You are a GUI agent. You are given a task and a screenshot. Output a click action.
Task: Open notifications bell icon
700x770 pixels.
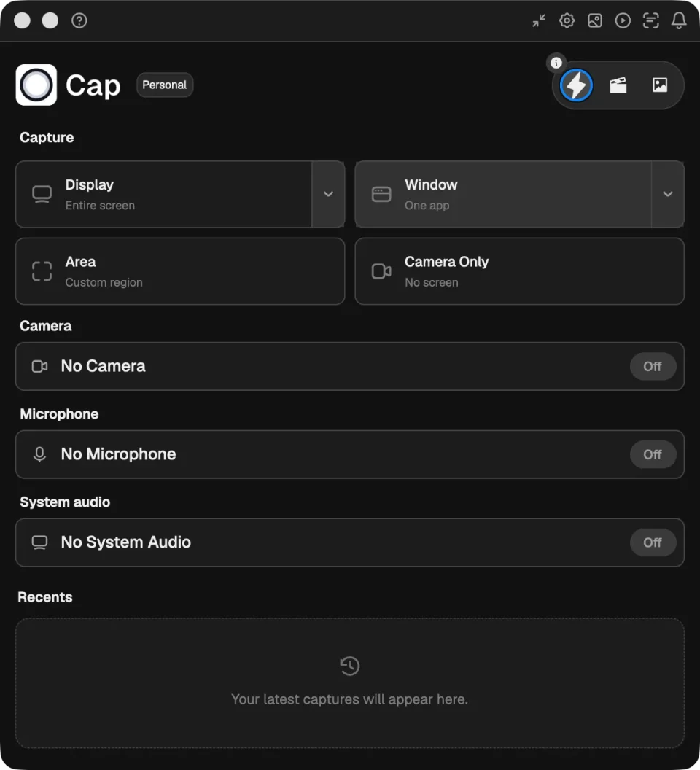(x=679, y=20)
